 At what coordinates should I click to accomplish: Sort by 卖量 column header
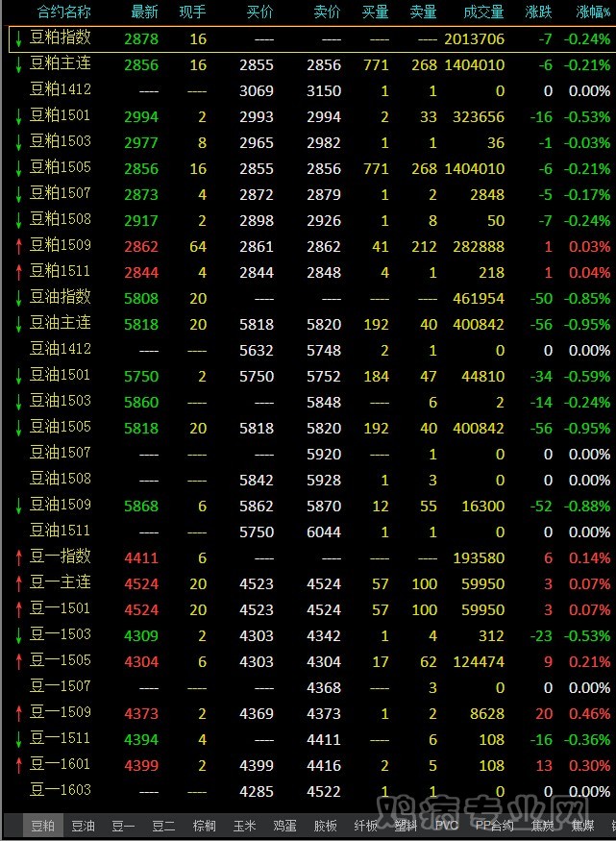(x=424, y=12)
